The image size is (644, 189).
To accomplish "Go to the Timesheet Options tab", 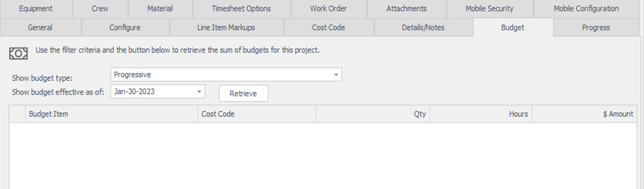I will point(241,9).
